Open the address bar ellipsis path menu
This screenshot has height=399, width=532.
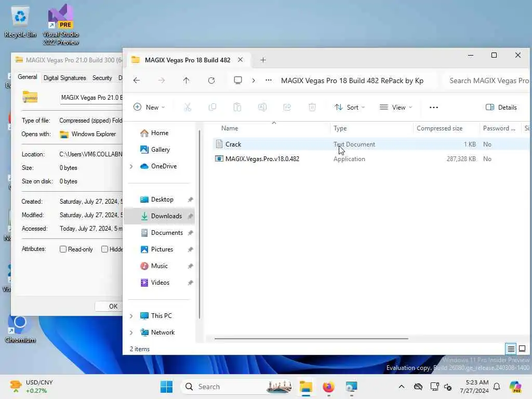(x=269, y=81)
